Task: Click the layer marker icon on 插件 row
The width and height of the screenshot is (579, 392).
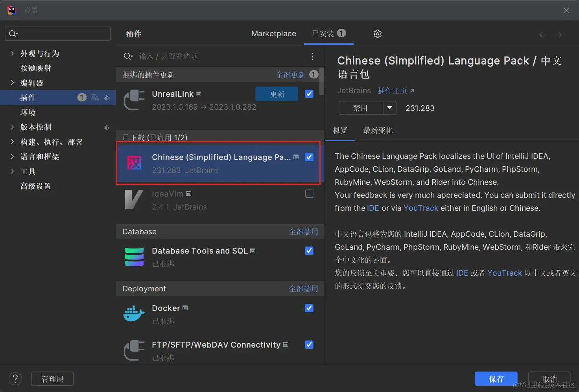Action: [107, 98]
